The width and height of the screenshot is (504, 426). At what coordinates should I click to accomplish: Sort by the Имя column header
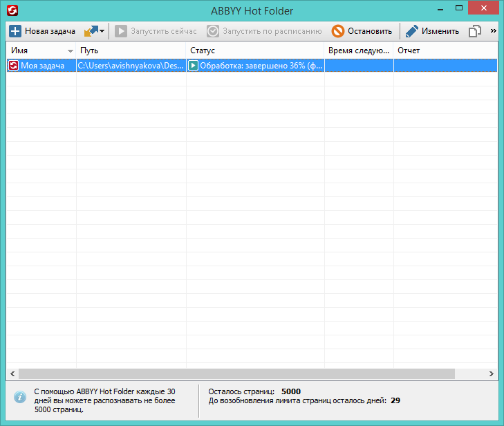pos(41,50)
